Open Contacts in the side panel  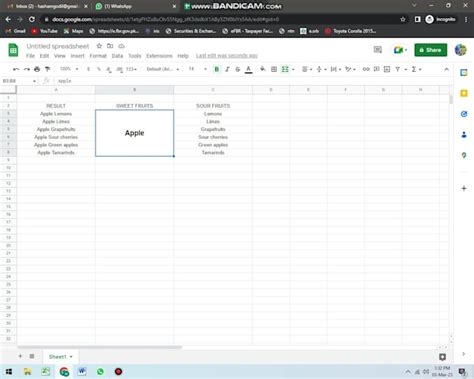point(464,135)
